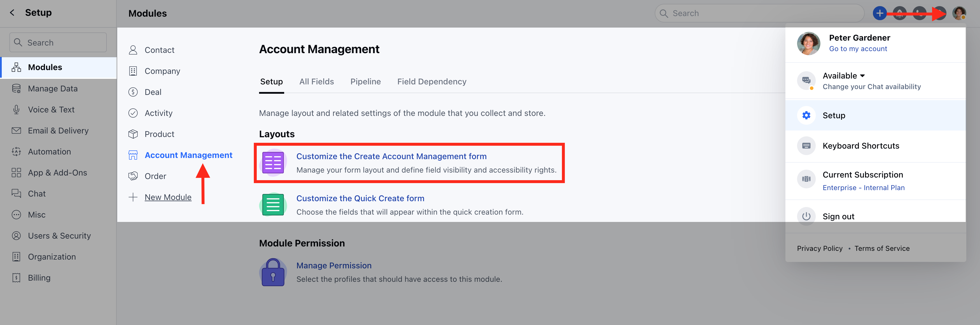Open Customize the Quick Create form
The height and width of the screenshot is (325, 980).
[x=360, y=198]
